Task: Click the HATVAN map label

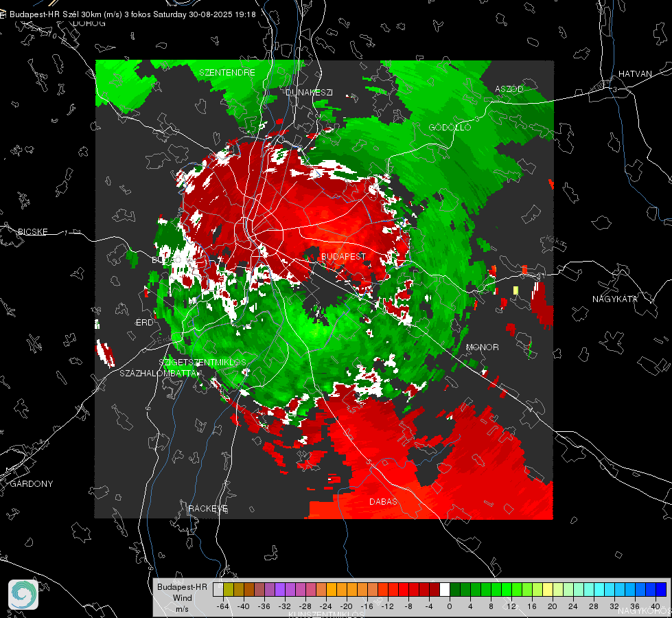Action: pos(635,73)
